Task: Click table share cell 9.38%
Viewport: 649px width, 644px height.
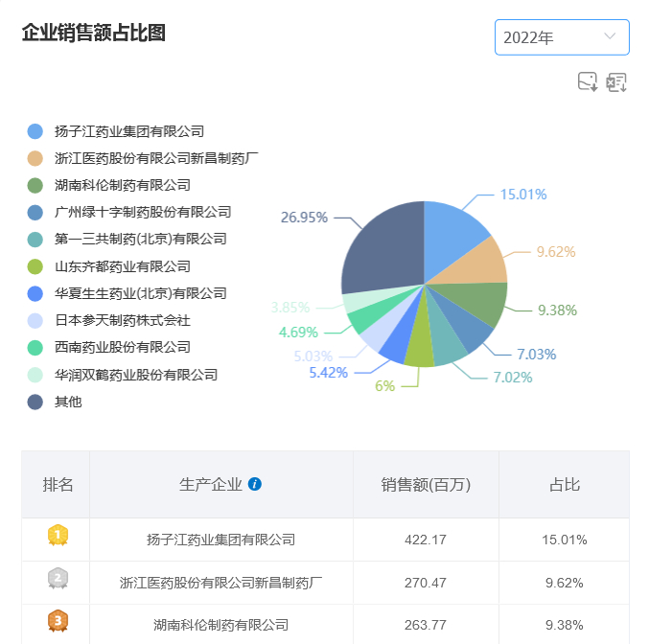Action: [x=565, y=625]
